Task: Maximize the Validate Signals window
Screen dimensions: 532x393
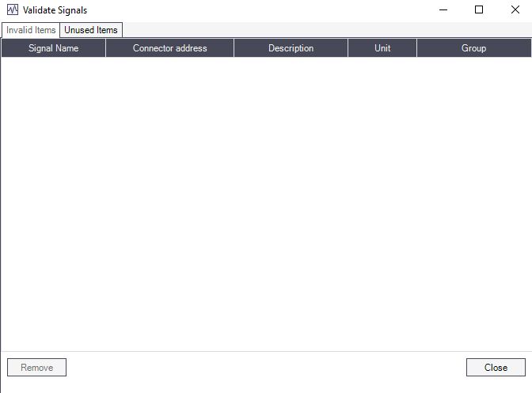Action: tap(479, 10)
